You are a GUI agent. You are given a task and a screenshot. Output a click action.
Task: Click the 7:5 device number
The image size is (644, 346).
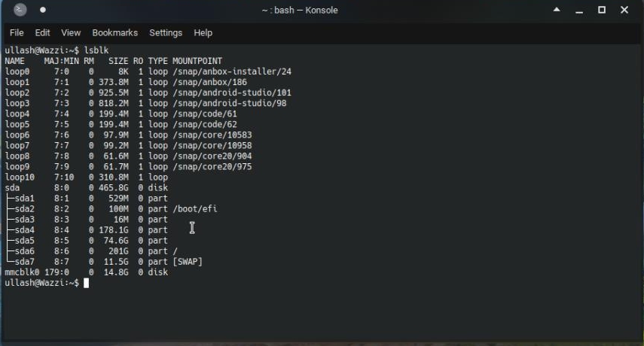(62, 125)
